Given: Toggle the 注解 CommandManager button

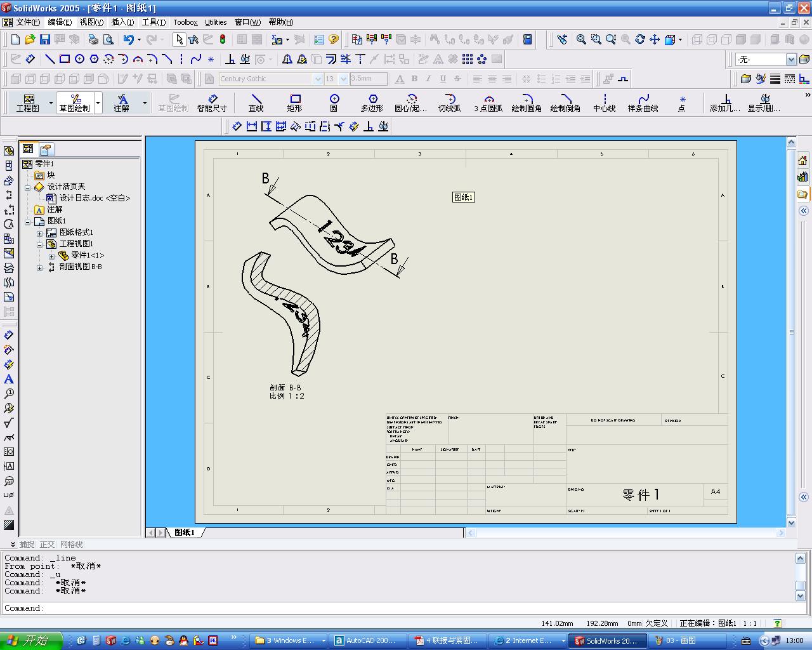Looking at the screenshot, I should pos(122,103).
